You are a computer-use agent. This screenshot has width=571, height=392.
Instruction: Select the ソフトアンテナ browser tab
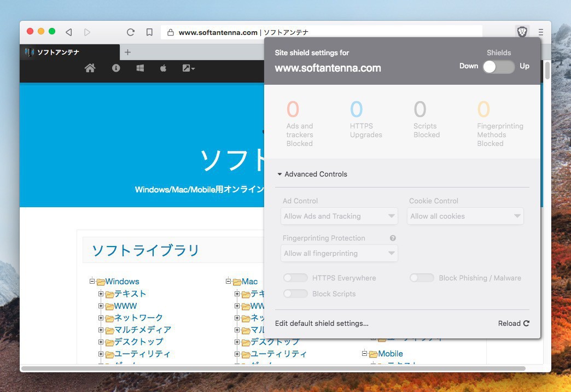click(69, 52)
